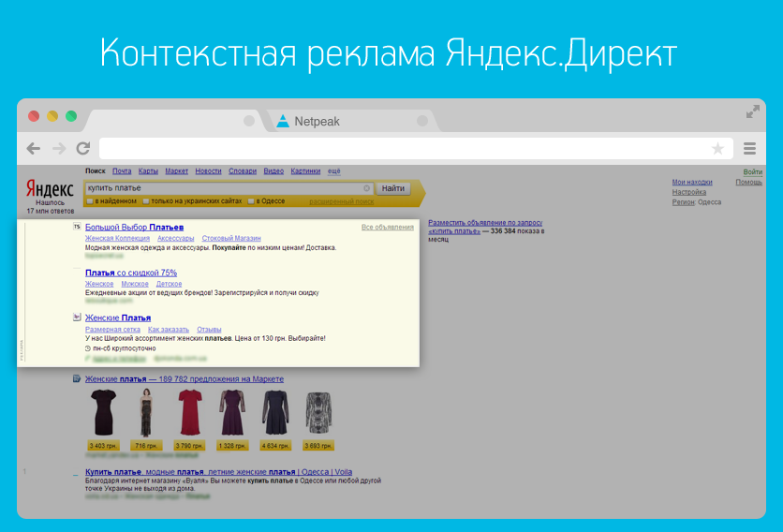Open the Отзывы sitelink
Viewport: 783px width, 532px height.
(x=209, y=330)
